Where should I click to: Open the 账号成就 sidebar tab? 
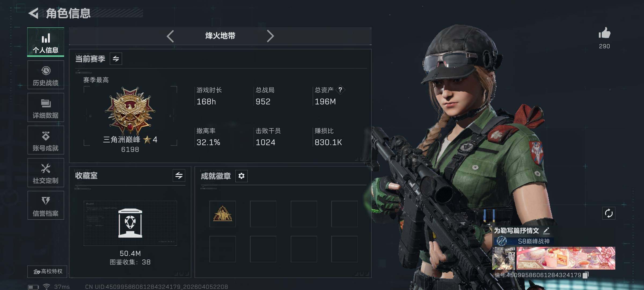[46, 140]
